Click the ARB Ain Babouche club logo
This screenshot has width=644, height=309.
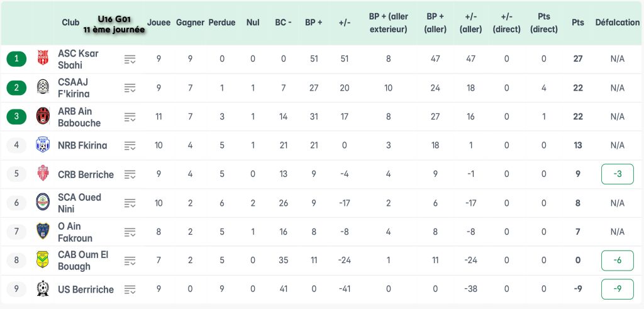(x=43, y=116)
